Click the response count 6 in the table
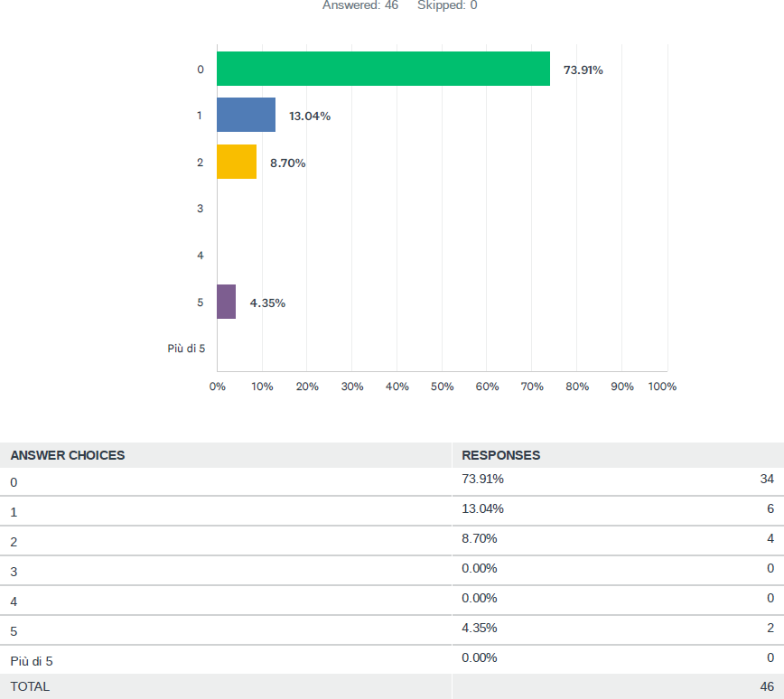The width and height of the screenshot is (784, 699). (x=770, y=508)
